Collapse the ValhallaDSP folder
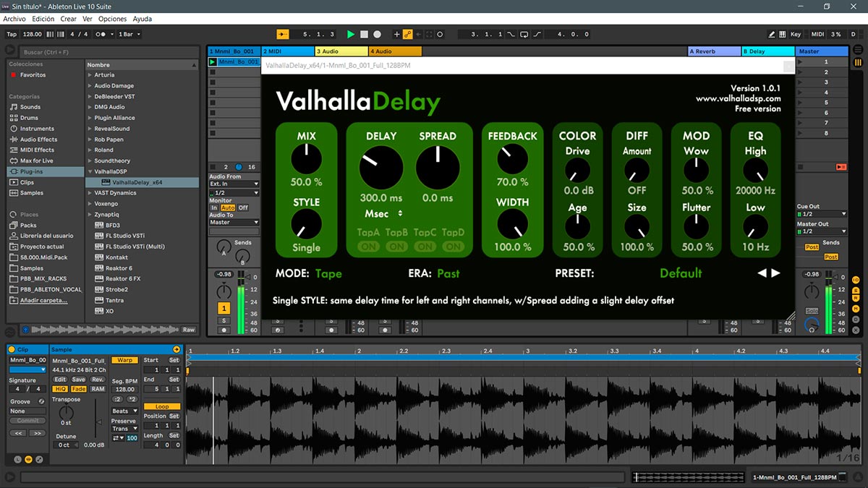 (x=90, y=171)
